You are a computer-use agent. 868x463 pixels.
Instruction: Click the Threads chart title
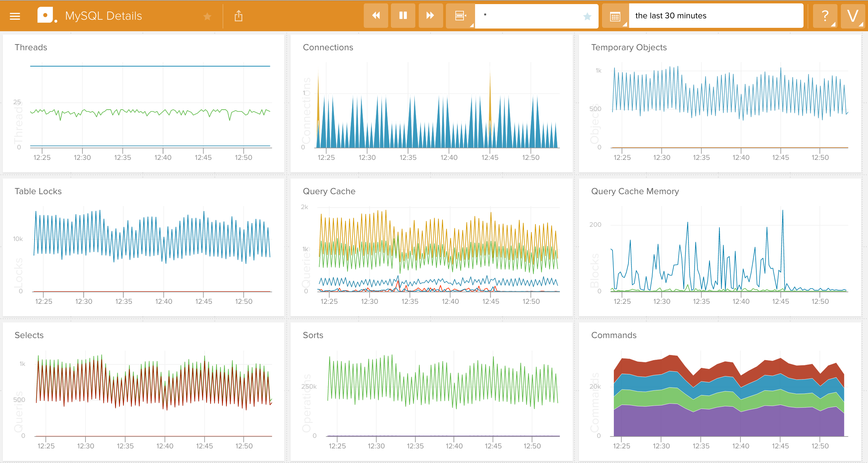(x=31, y=48)
